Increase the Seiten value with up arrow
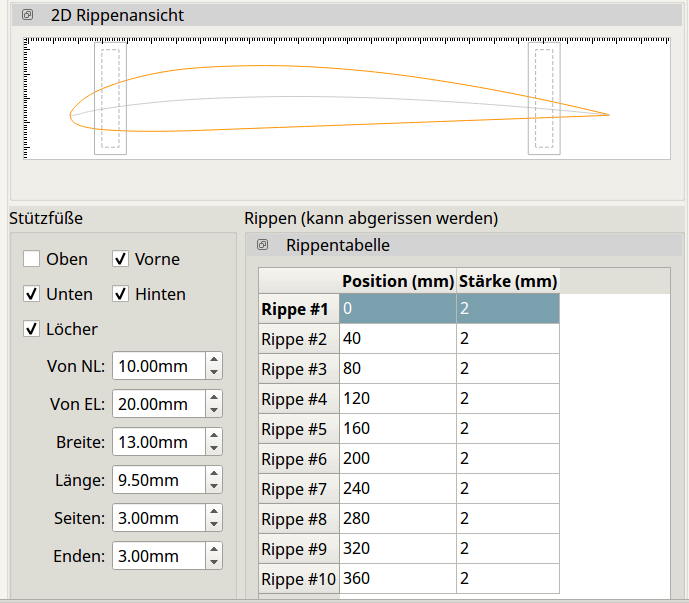Viewport: 689px width, 603px height. pos(213,512)
